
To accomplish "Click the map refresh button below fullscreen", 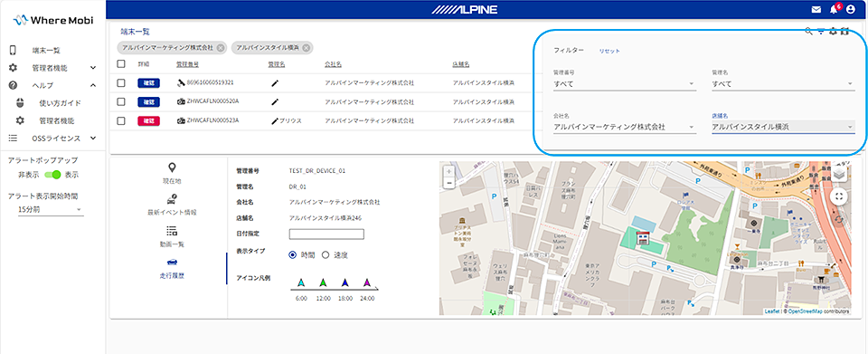I will 840,219.
